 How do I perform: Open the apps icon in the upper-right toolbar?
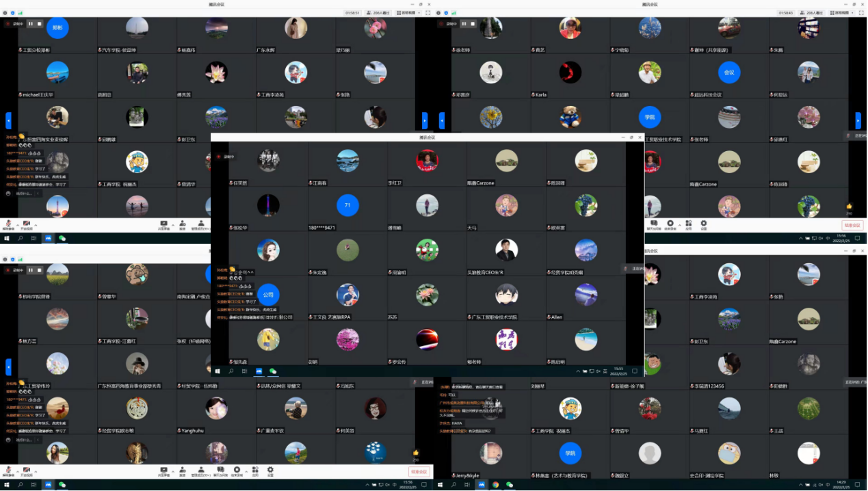pos(688,224)
